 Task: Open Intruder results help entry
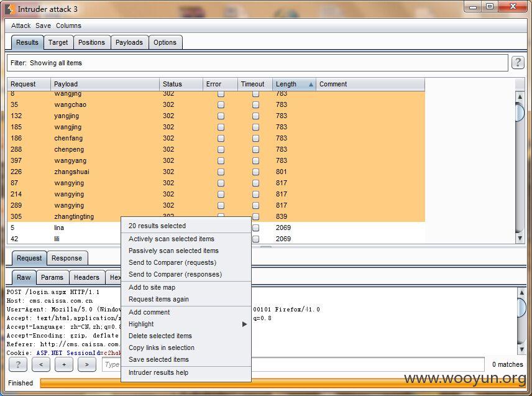tap(186, 372)
